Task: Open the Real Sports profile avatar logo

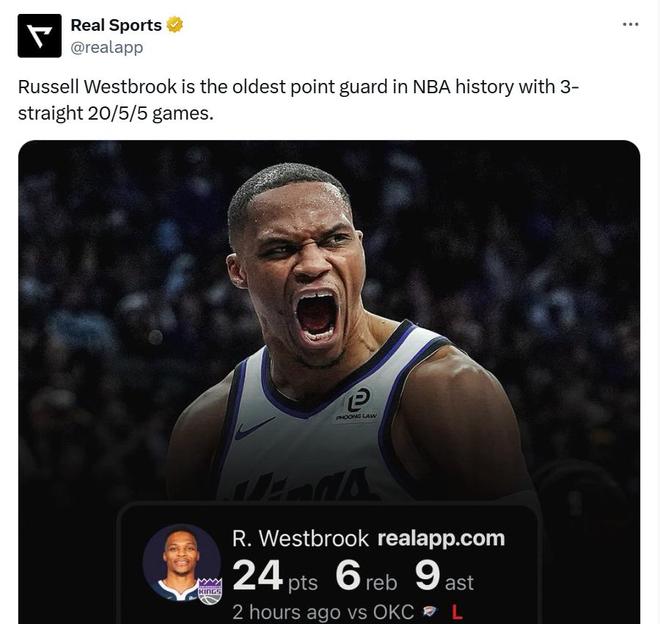Action: point(40,36)
